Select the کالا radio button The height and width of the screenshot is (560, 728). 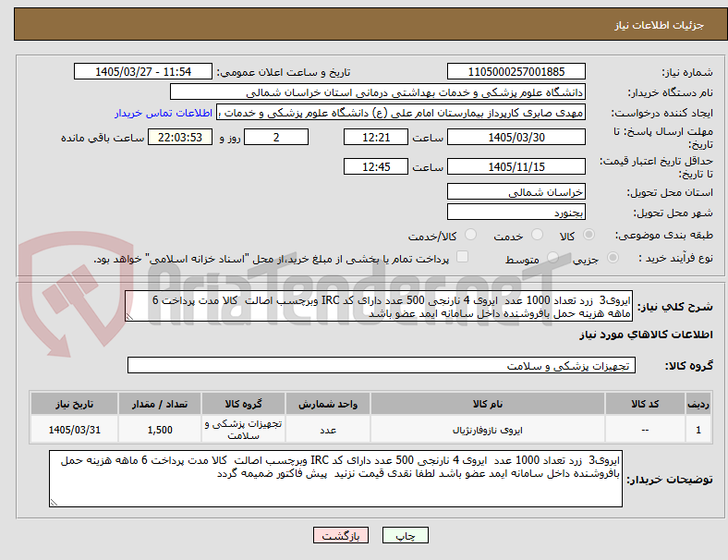pos(588,235)
